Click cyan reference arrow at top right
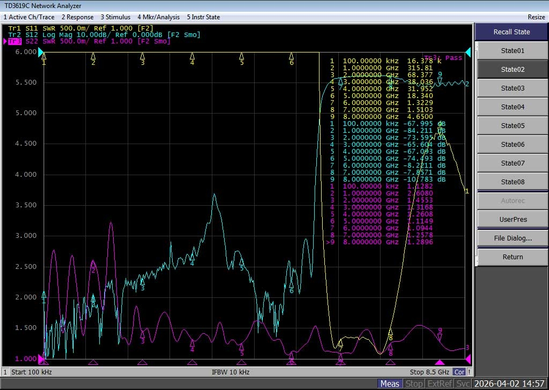This screenshot has height=390, width=549. click(x=468, y=53)
